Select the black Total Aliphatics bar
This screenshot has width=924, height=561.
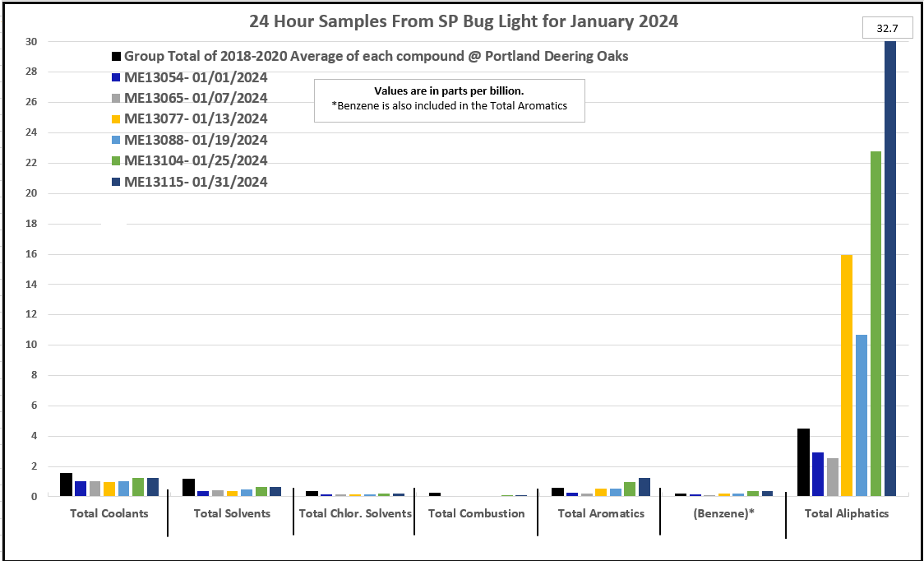click(x=803, y=462)
